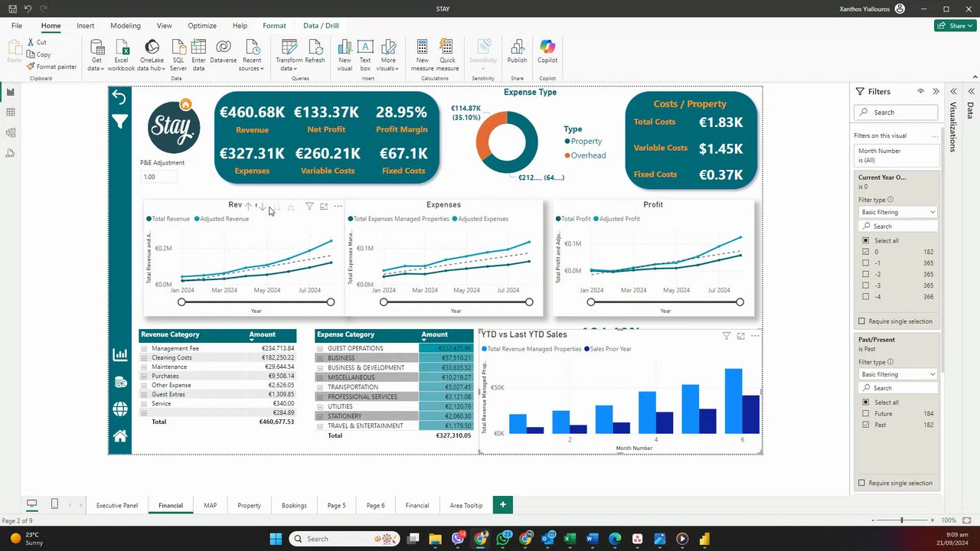Expand GUEST OPERATIONS expense row
Image resolution: width=980 pixels, height=551 pixels.
tap(320, 349)
